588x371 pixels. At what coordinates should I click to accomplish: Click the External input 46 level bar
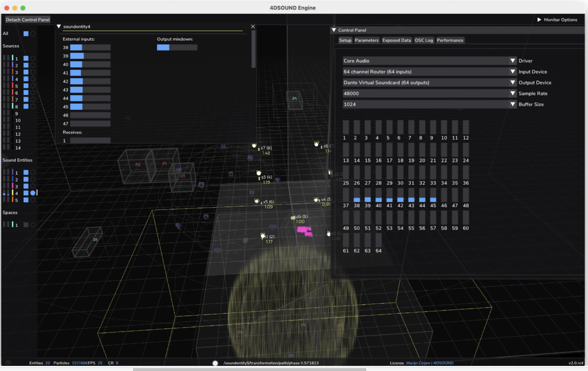tap(90, 115)
